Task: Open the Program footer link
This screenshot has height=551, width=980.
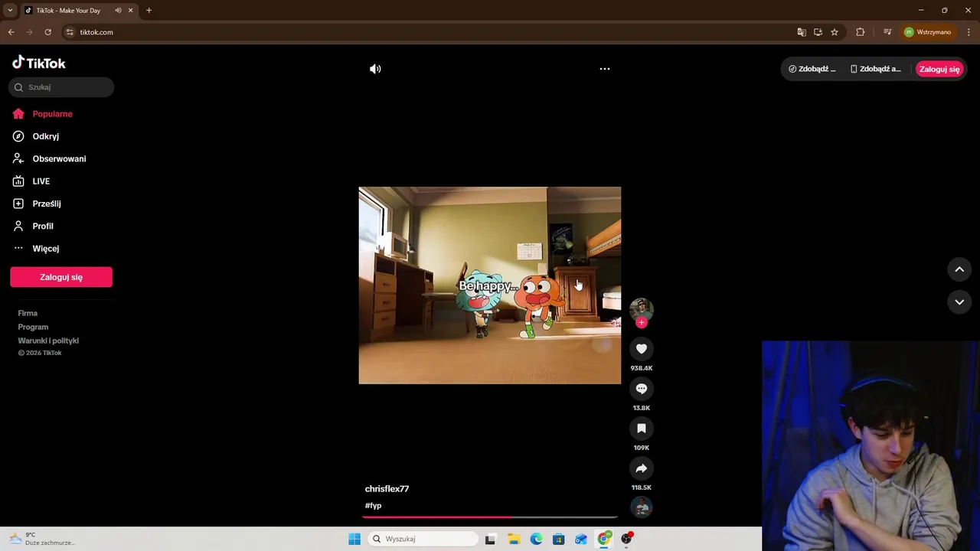Action: coord(33,327)
